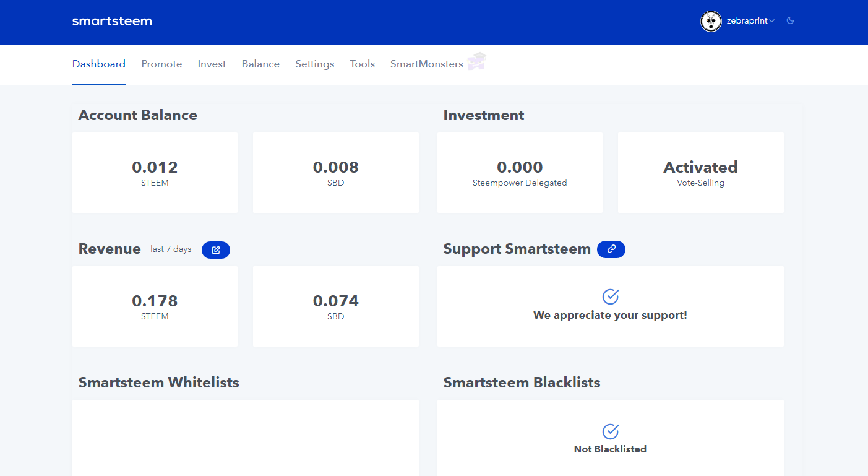This screenshot has width=868, height=476.
Task: Click the Activated Vote-Selling card
Action: coord(701,173)
